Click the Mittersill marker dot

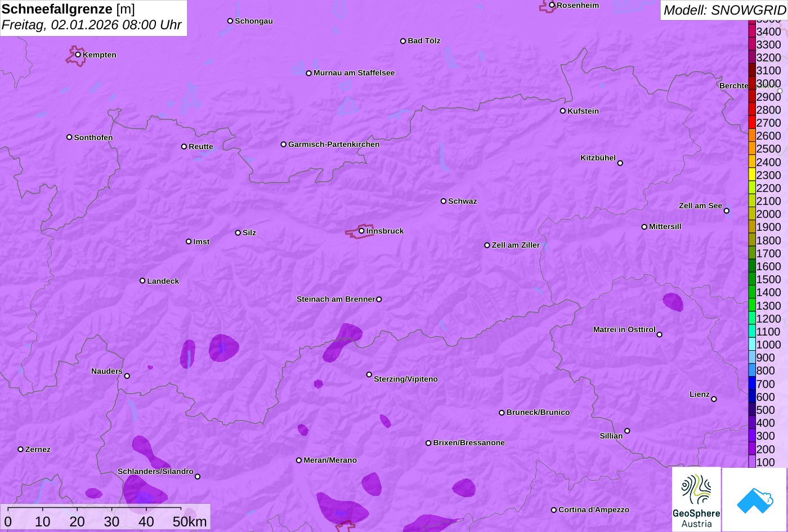(x=644, y=227)
